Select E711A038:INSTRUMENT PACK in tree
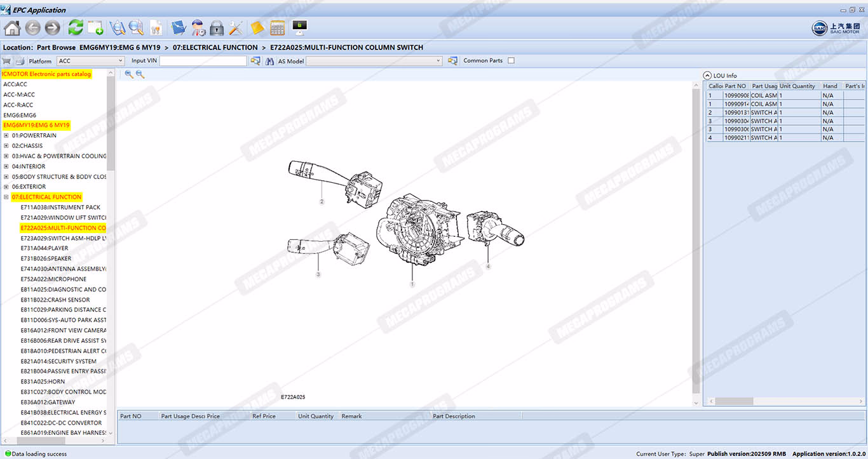 tap(60, 208)
